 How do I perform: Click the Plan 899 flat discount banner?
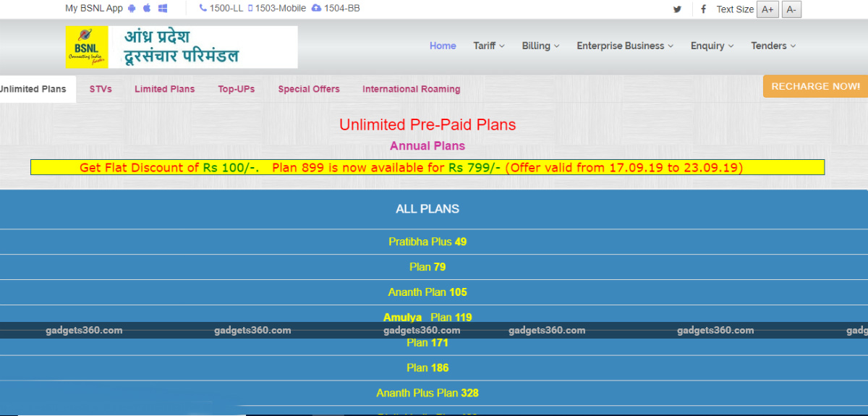[427, 167]
